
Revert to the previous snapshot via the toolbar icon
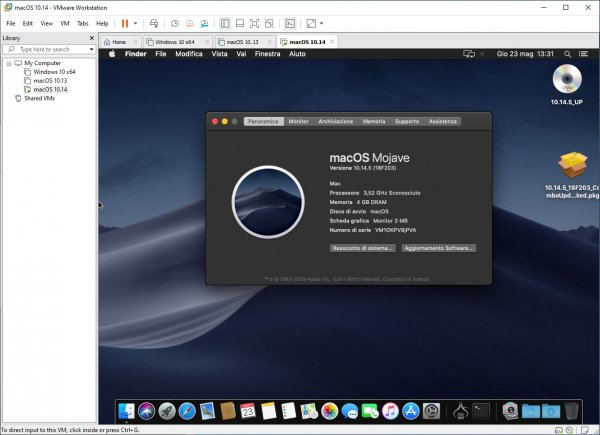(189, 23)
